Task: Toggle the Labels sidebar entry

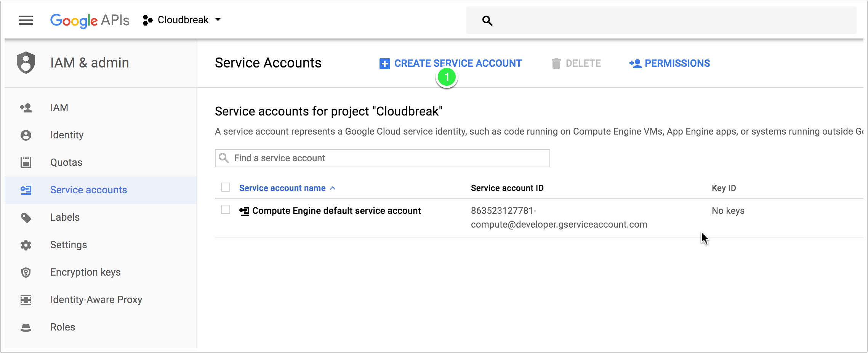Action: coord(65,217)
